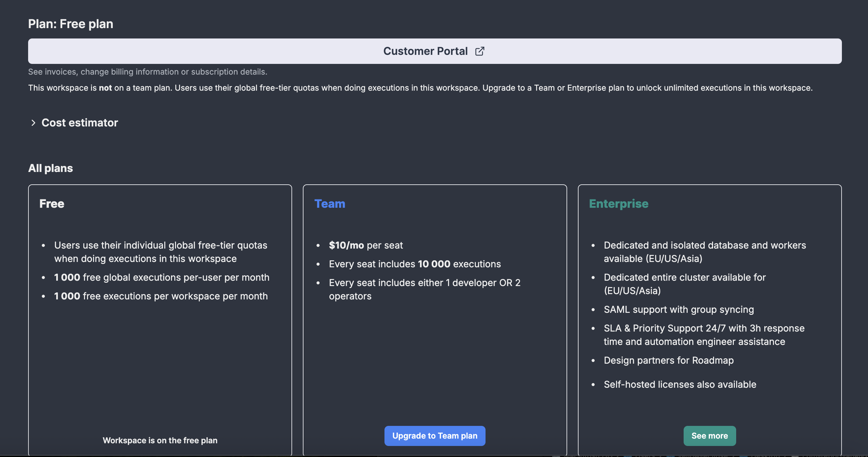Open the Customer Portal button
This screenshot has width=868, height=457.
point(425,51)
